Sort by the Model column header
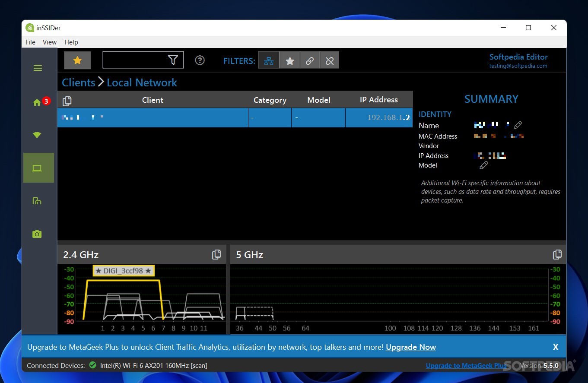The height and width of the screenshot is (383, 588). (x=318, y=100)
